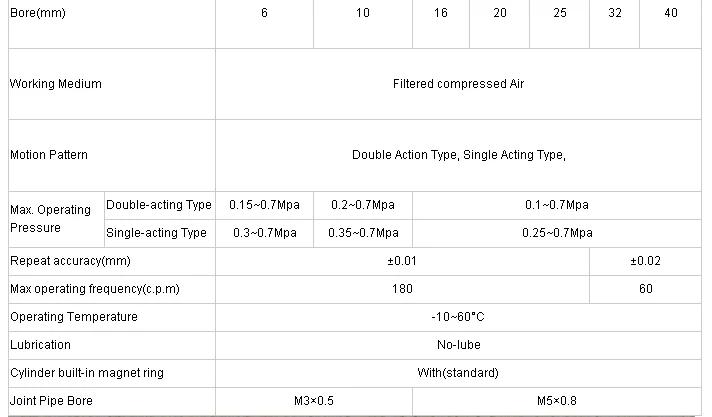The height and width of the screenshot is (417, 712).
Task: Click the 40 bore size cell
Action: (x=671, y=14)
